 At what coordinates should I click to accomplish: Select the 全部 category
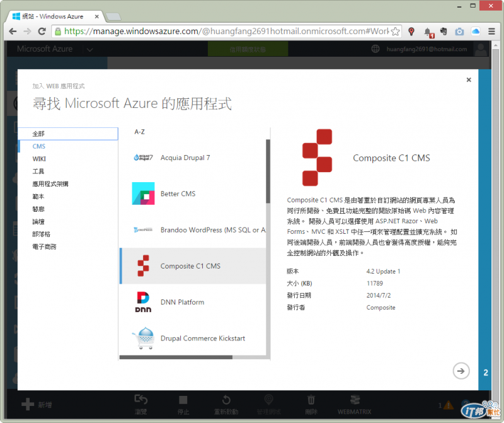[68, 134]
